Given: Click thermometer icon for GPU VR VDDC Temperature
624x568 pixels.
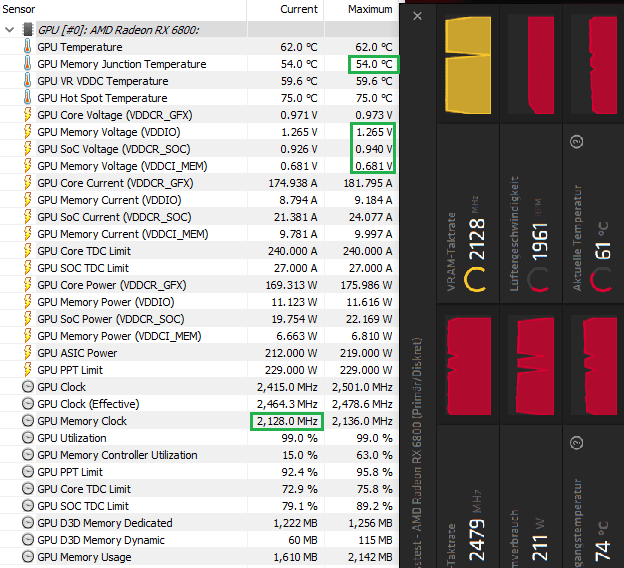Looking at the screenshot, I should pos(27,81).
